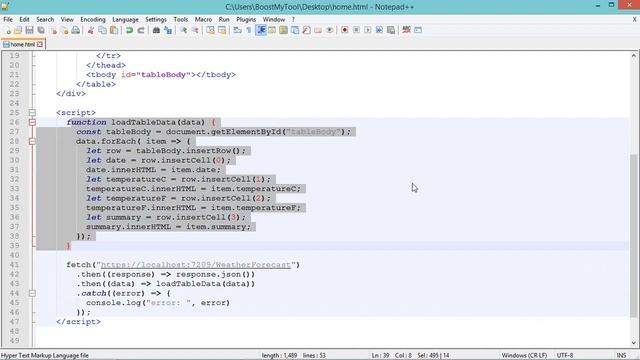Collapse the forEach fold at line 28

(x=32, y=141)
